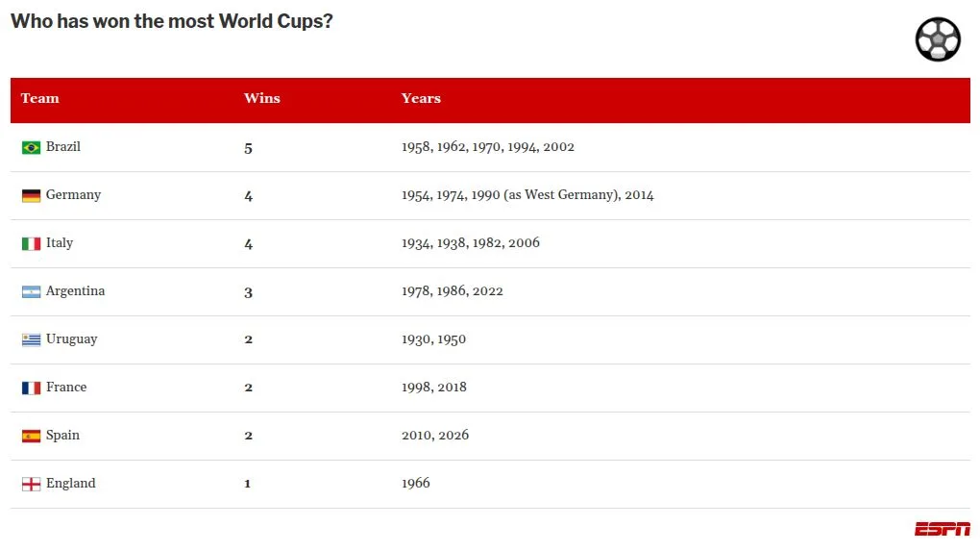This screenshot has height=551, width=980.
Task: Click the Brazil flag icon
Action: [x=32, y=147]
